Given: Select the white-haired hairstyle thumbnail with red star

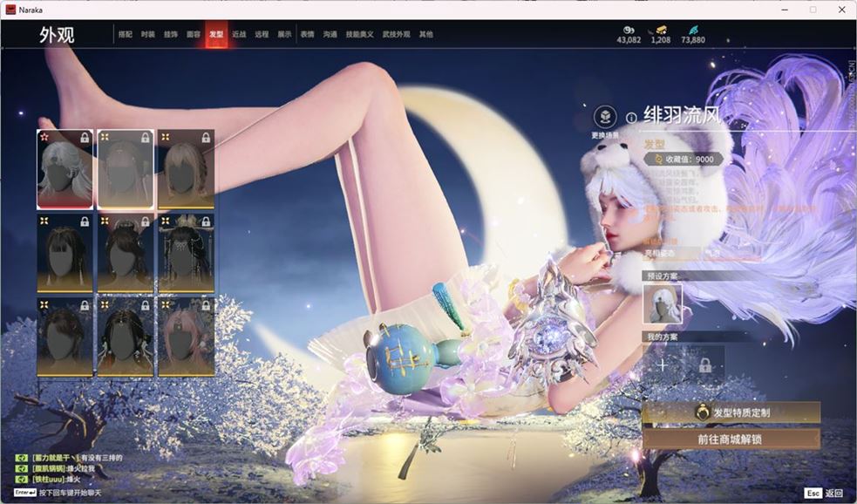Looking at the screenshot, I should [x=65, y=169].
